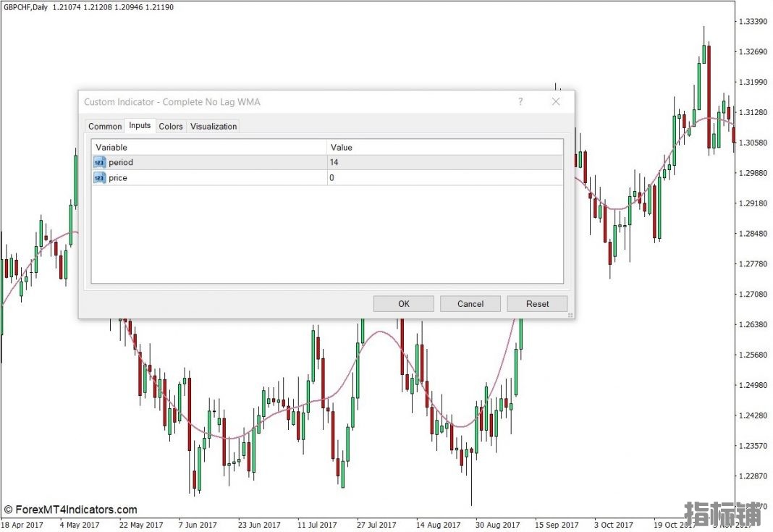The image size is (773, 532).
Task: Open the Colors tab
Action: [171, 126]
